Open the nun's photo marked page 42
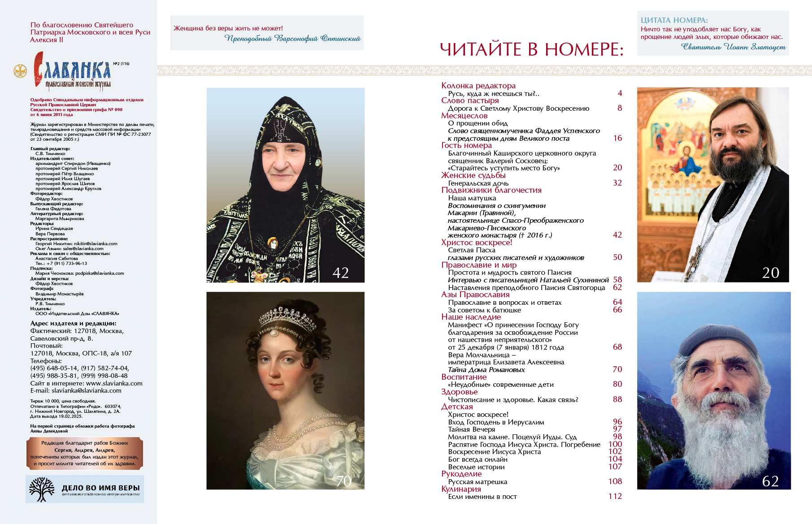Image resolution: width=812 pixels, height=524 pixels. (286, 185)
